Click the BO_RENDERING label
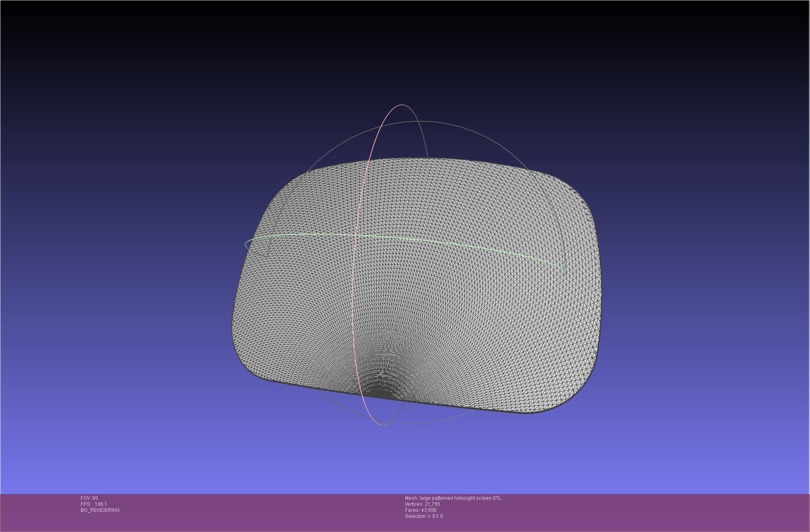This screenshot has height=532, width=810. tap(100, 510)
